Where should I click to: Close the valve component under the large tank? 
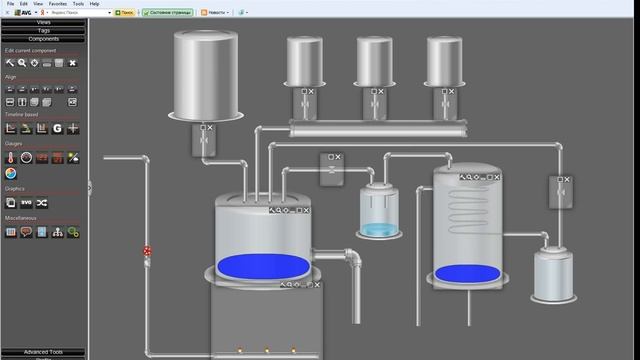[x=210, y=128]
